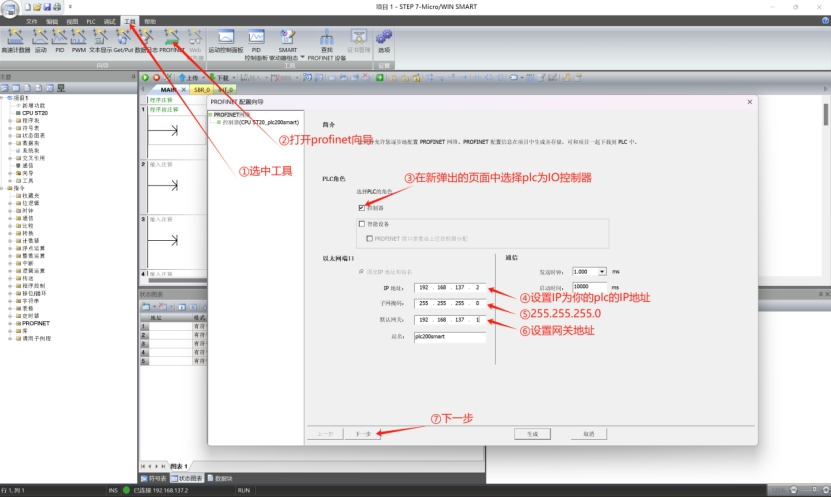
Task: Enable the 智能设备 checkbox
Action: (x=362, y=224)
